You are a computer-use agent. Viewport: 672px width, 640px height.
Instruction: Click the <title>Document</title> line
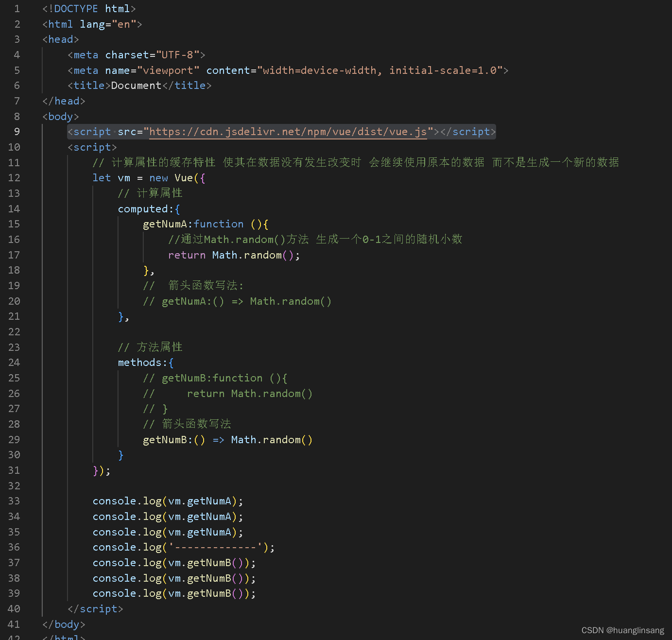pyautogui.click(x=139, y=86)
